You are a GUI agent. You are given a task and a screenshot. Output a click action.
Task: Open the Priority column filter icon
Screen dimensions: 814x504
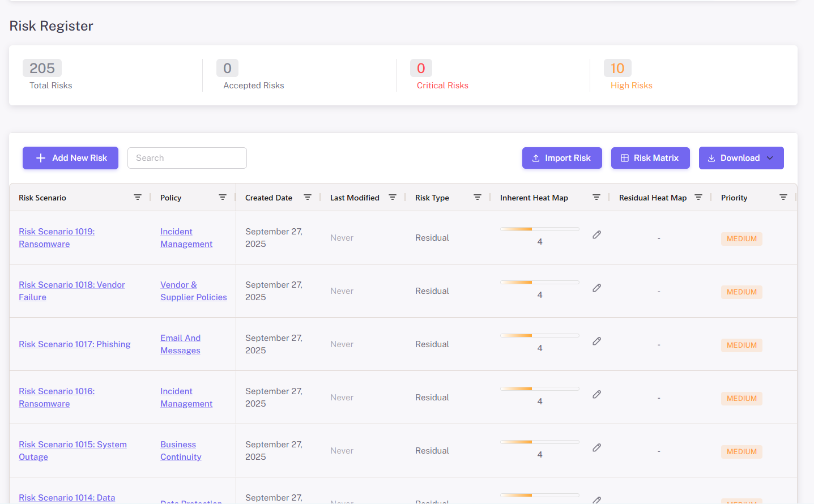click(x=783, y=198)
